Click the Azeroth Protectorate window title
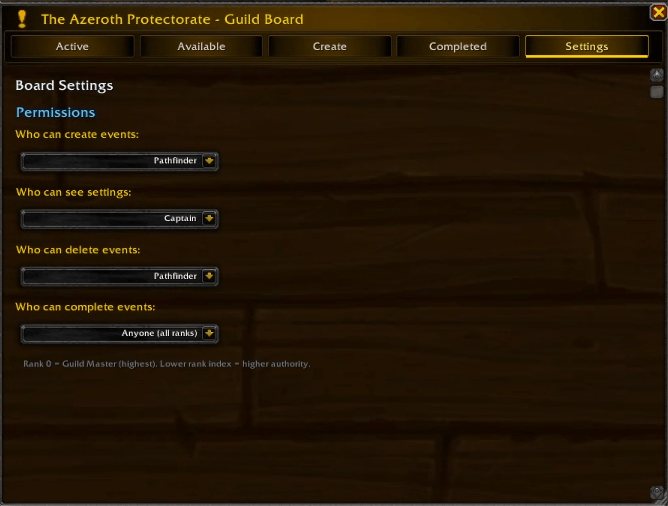Screen dimensions: 668x506 (x=172, y=20)
